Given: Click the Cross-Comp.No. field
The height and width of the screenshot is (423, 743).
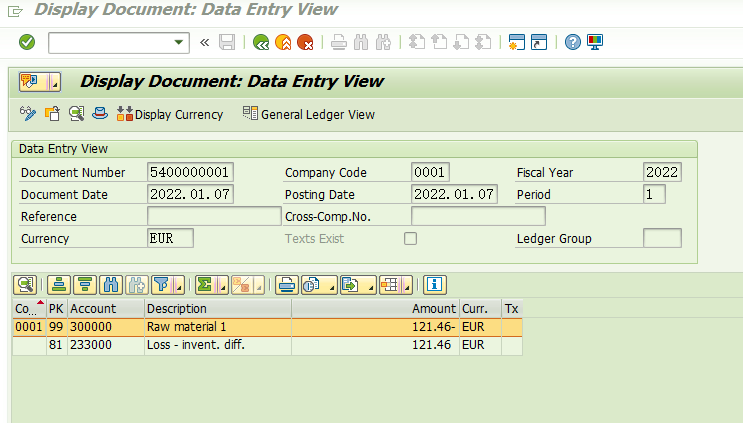Looking at the screenshot, I should tap(478, 216).
